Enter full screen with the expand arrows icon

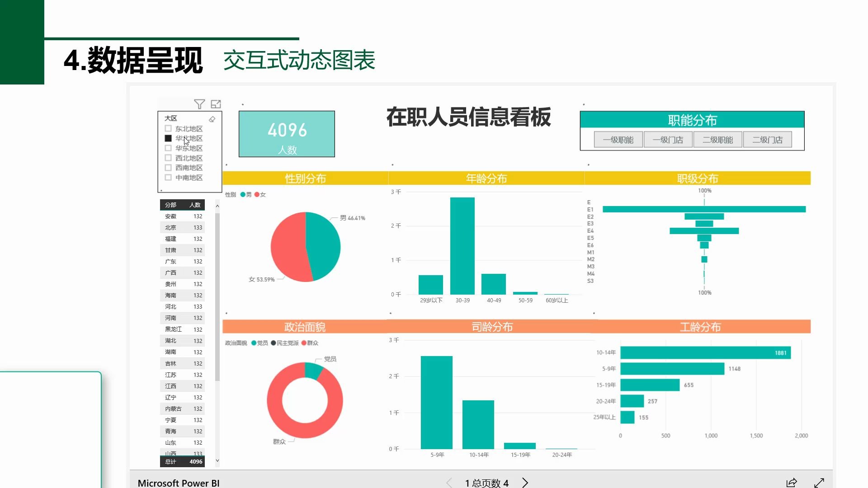[x=819, y=483]
